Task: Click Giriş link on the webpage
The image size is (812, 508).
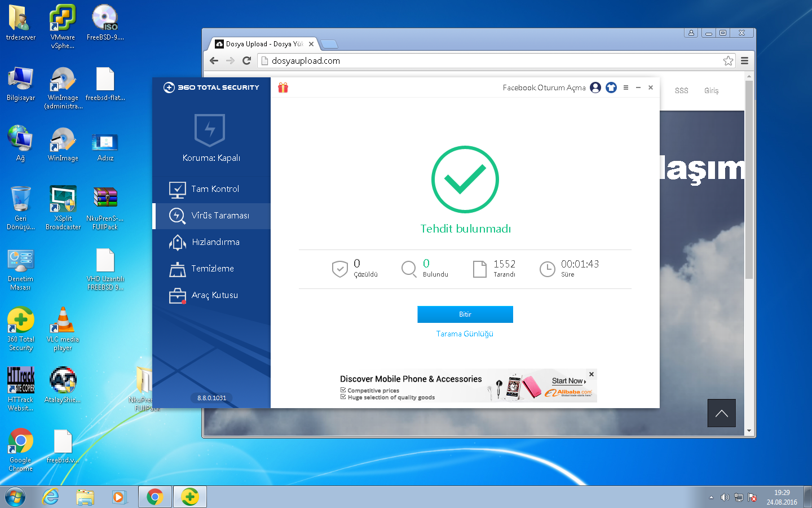Action: [712, 90]
